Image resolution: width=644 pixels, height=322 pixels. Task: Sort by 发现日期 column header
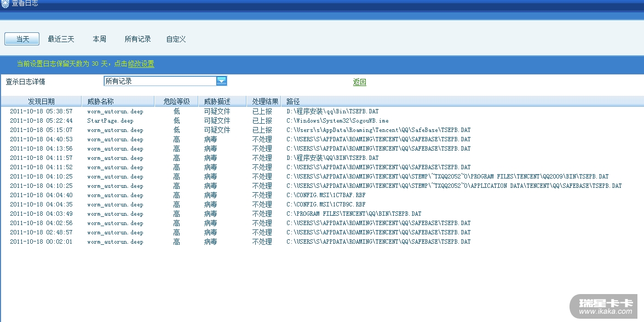(x=41, y=101)
